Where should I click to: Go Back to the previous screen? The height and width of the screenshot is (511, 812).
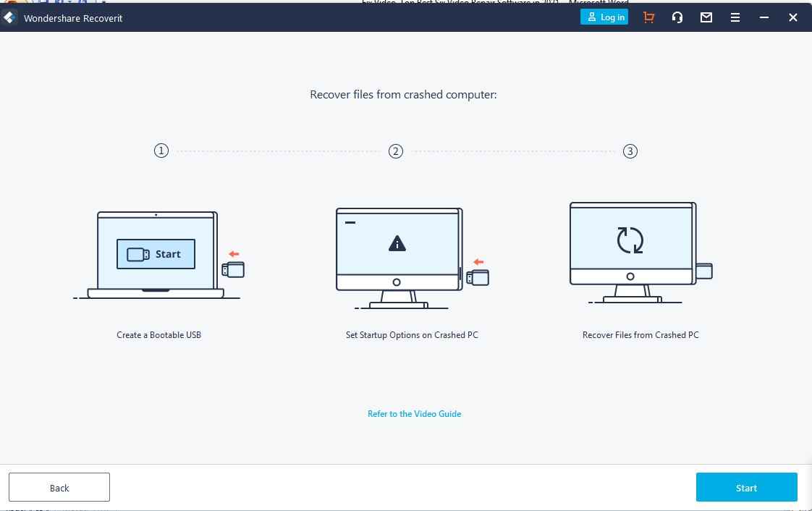[x=59, y=487]
